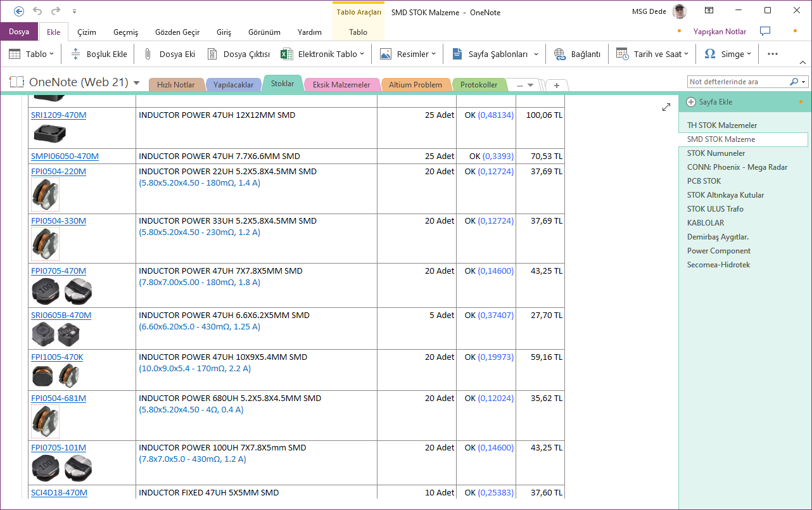Open the Dosya menu
The image size is (812, 510).
[19, 32]
